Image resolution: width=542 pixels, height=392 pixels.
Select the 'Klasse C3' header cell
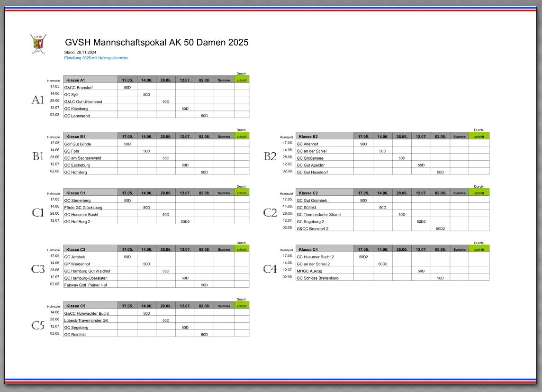tap(90, 249)
